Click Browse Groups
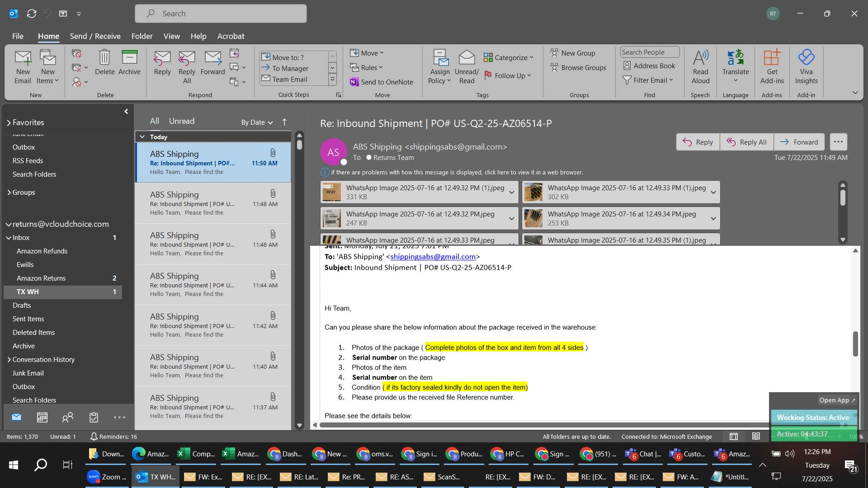The height and width of the screenshot is (488, 868). (x=578, y=67)
